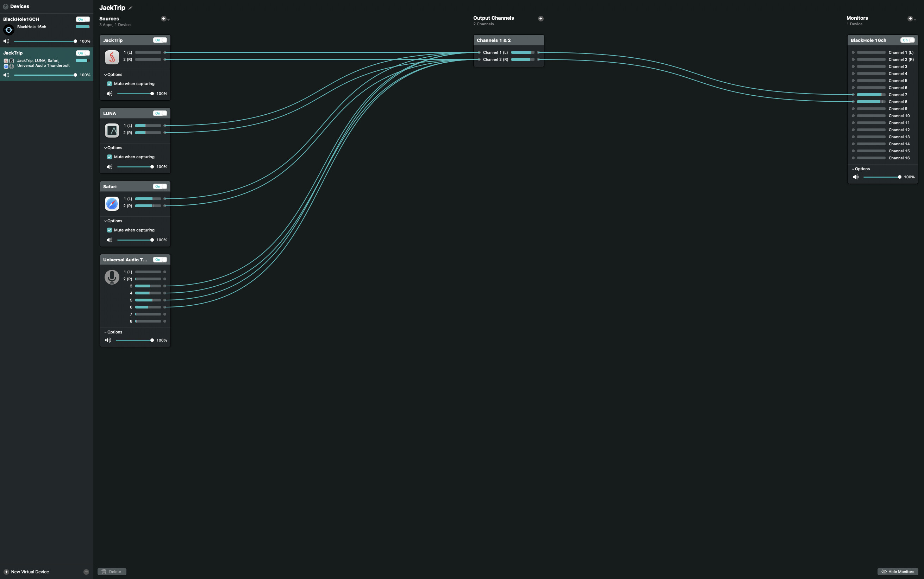
Task: Click the LUNA source volume slider
Action: click(x=135, y=167)
